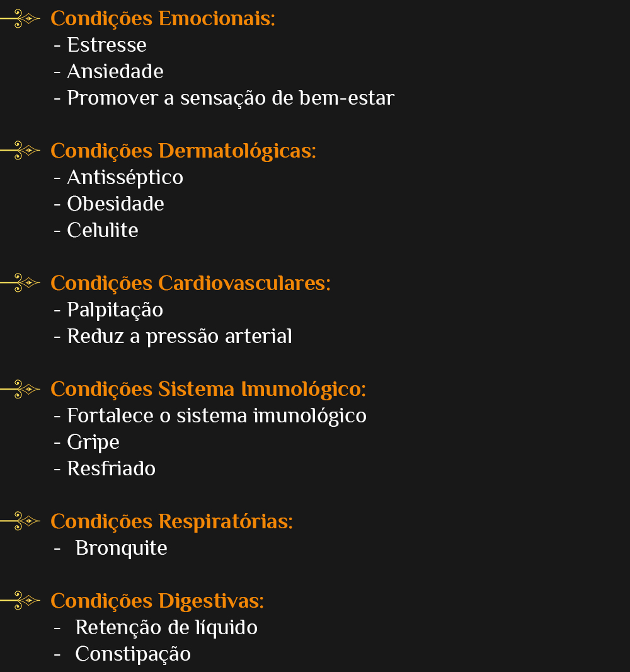
Task: Click the ornament icon beside Condições Cardiovasculares
Action: [20, 283]
